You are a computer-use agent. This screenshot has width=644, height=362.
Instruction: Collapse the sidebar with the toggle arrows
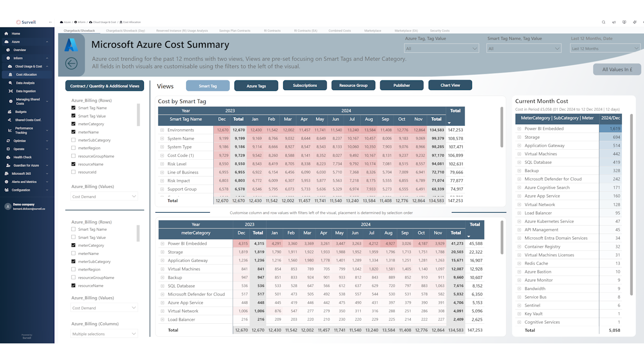pos(50,22)
